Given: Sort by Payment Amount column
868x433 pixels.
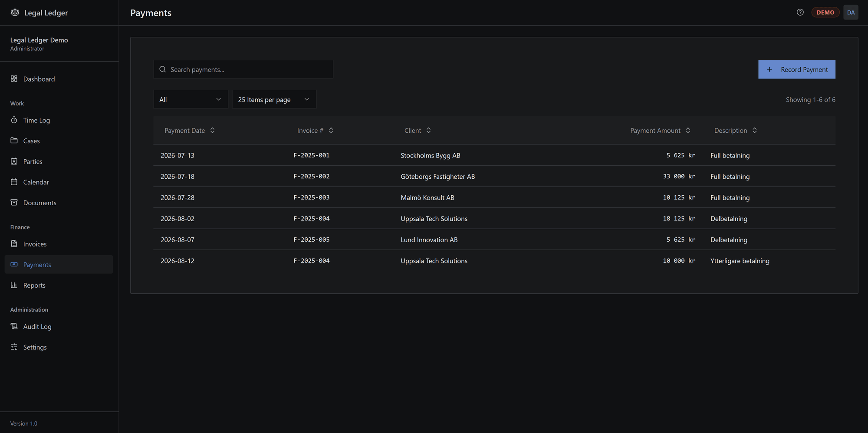Looking at the screenshot, I should pos(660,131).
